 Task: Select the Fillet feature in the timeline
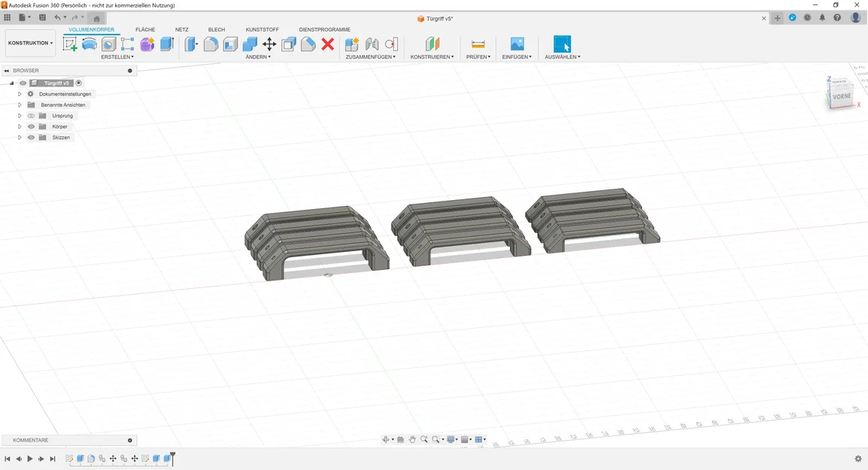click(91, 459)
